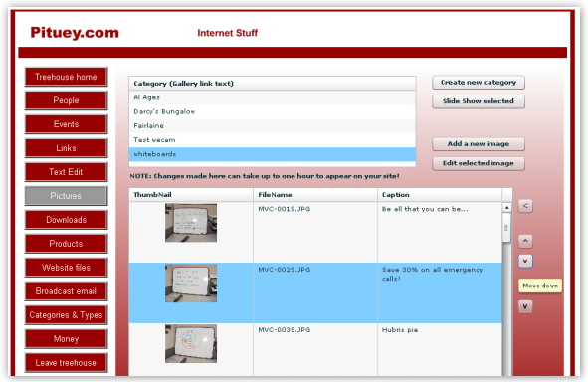Start Slide Show selected
This screenshot has width=588, height=382.
479,101
